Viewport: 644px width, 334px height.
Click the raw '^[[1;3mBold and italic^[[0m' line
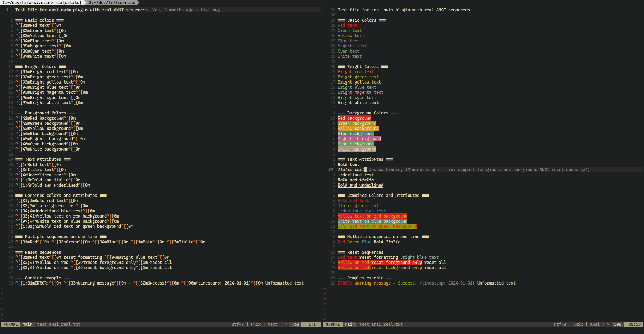click(x=48, y=180)
